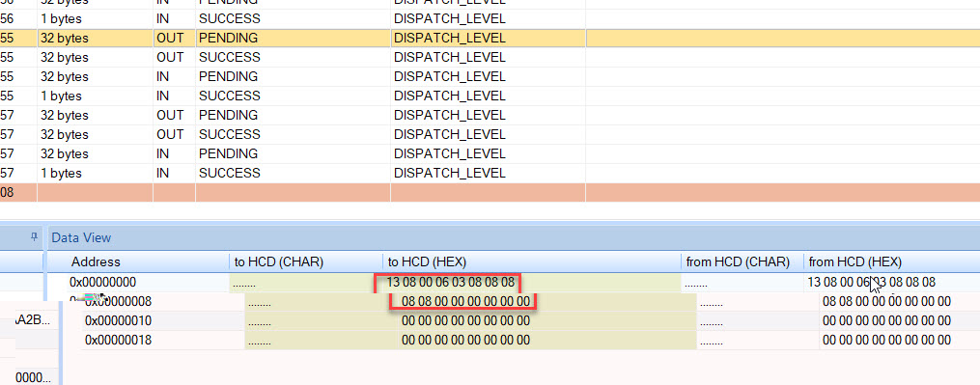
Task: Select to HCD hex bytes at 0x00000008
Action: pyautogui.click(x=465, y=302)
